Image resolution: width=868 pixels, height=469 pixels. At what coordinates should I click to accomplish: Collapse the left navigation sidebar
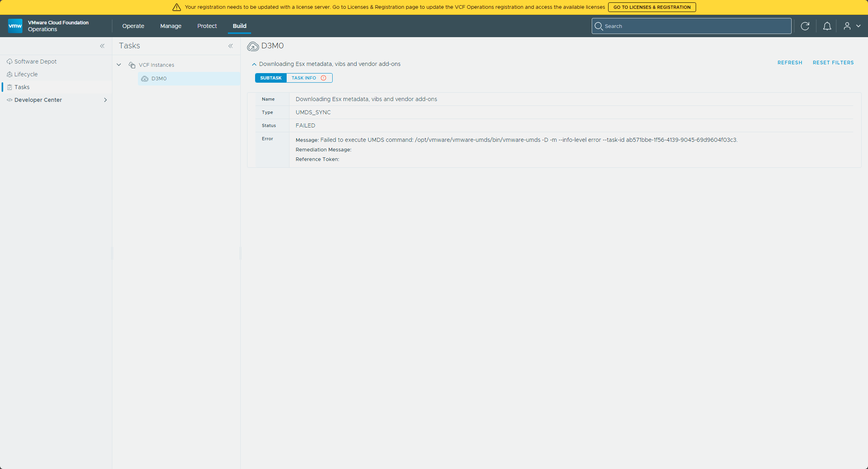pos(102,46)
